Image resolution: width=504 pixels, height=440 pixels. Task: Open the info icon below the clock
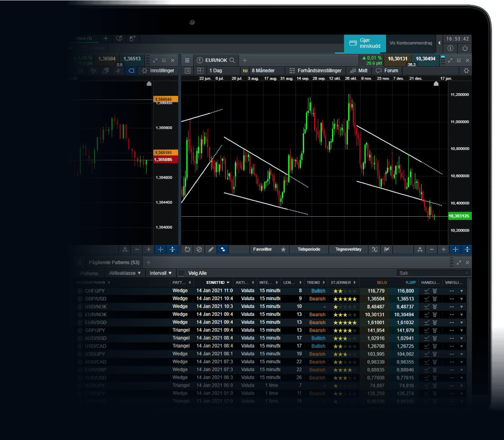[x=450, y=48]
